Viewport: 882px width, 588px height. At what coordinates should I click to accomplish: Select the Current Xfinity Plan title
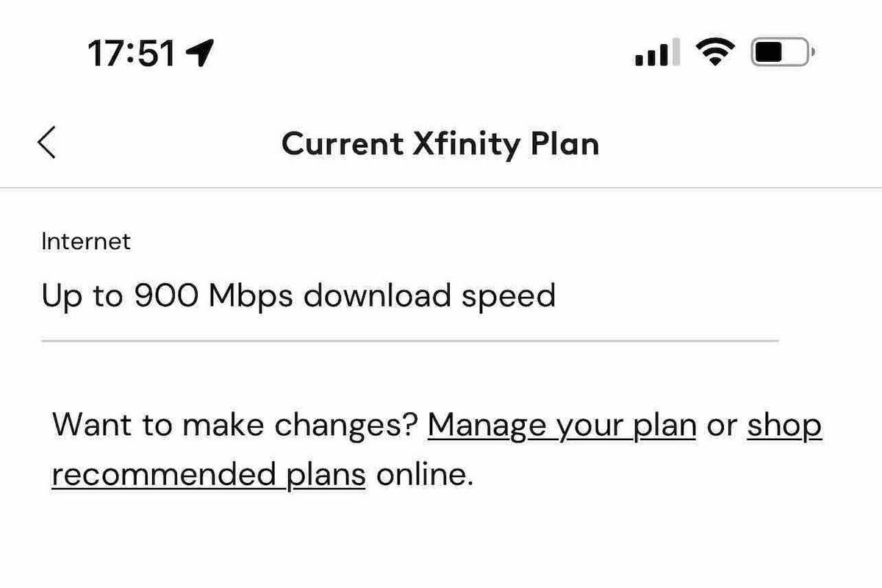[440, 143]
